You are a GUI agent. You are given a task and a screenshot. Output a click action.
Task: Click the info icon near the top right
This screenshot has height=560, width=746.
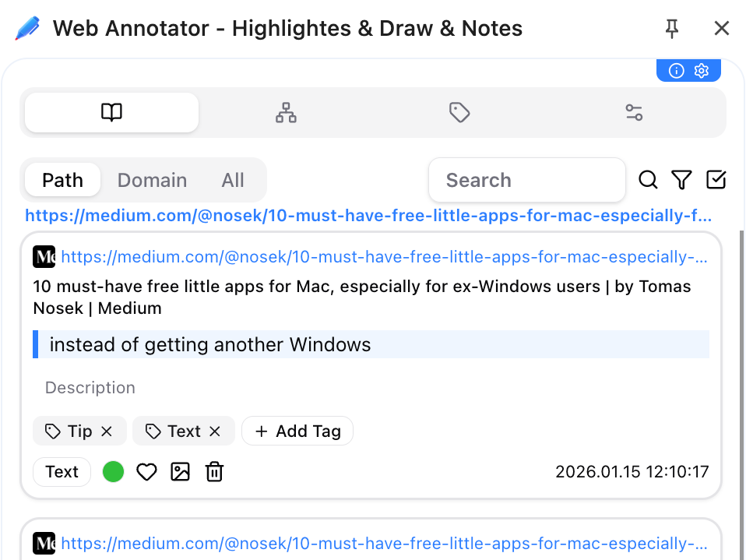click(x=676, y=70)
